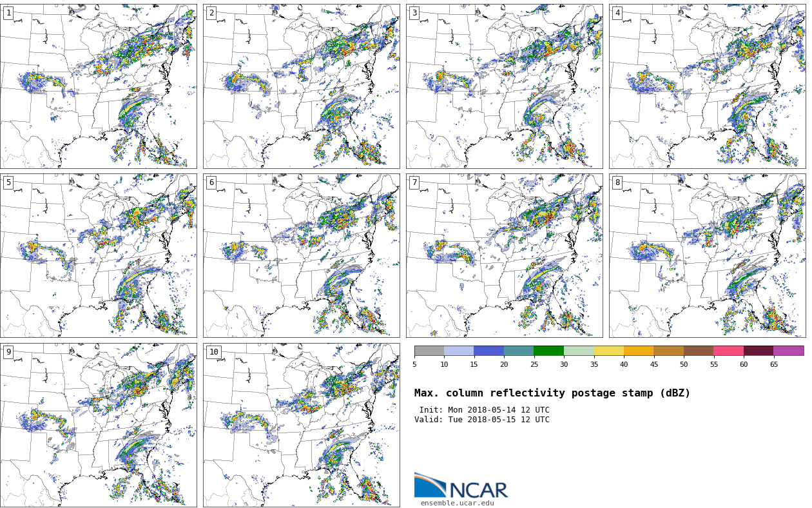Click the pale green 30-35 dBZ swatch
Screen dimensions: 812x508
[579, 351]
